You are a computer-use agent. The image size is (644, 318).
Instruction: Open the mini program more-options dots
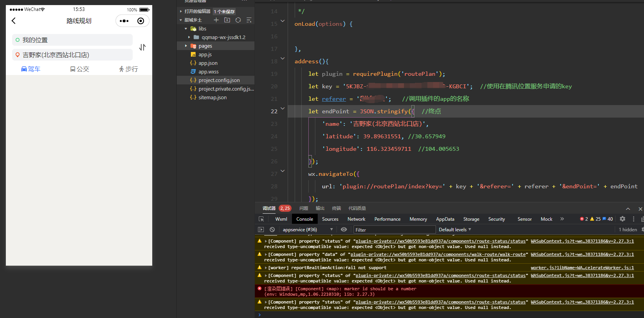click(124, 21)
